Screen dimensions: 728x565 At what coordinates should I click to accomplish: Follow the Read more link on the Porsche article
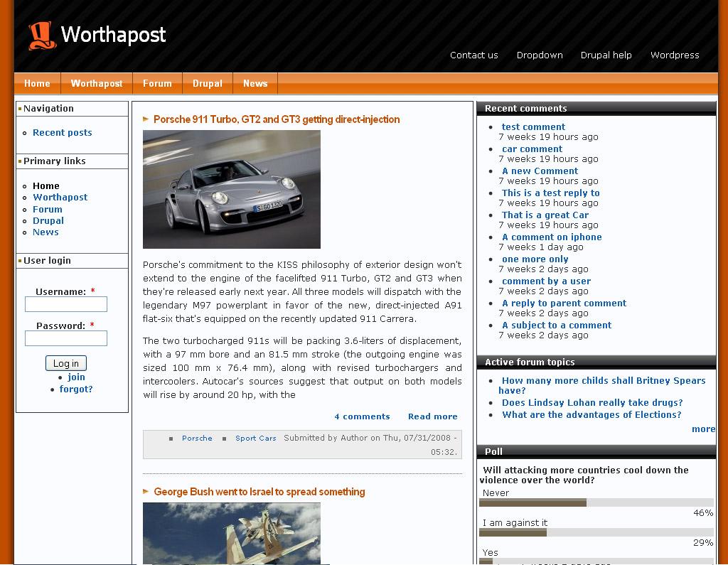coord(433,416)
